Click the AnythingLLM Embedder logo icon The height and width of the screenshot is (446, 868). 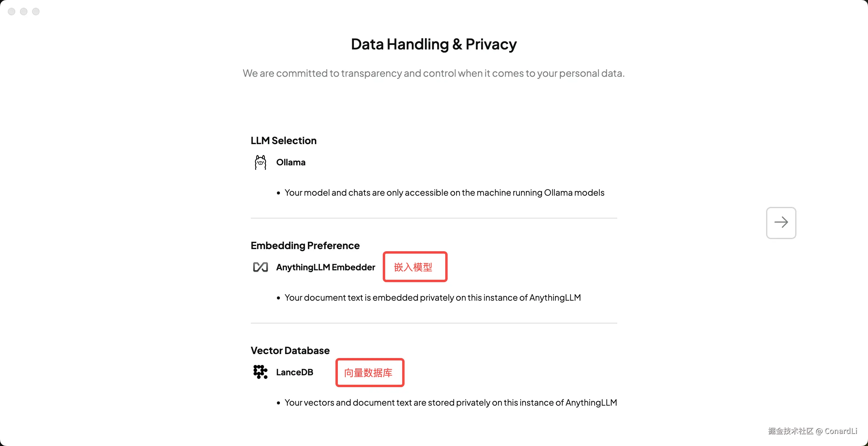(x=260, y=267)
